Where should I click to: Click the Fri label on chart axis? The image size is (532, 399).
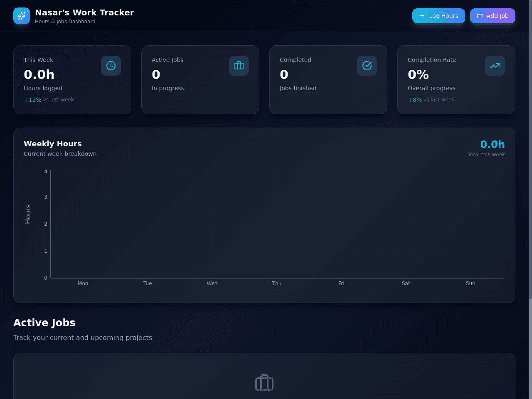(x=341, y=283)
